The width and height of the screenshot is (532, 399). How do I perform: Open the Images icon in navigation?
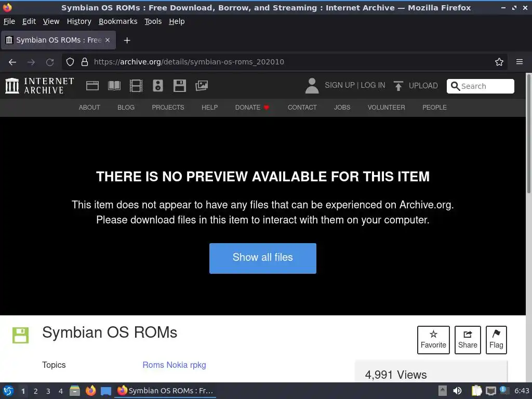202,86
